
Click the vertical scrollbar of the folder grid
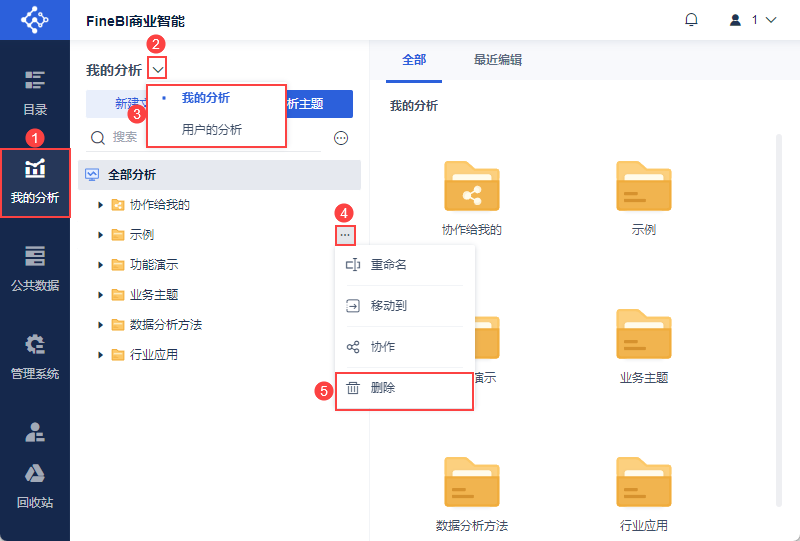(x=779, y=321)
